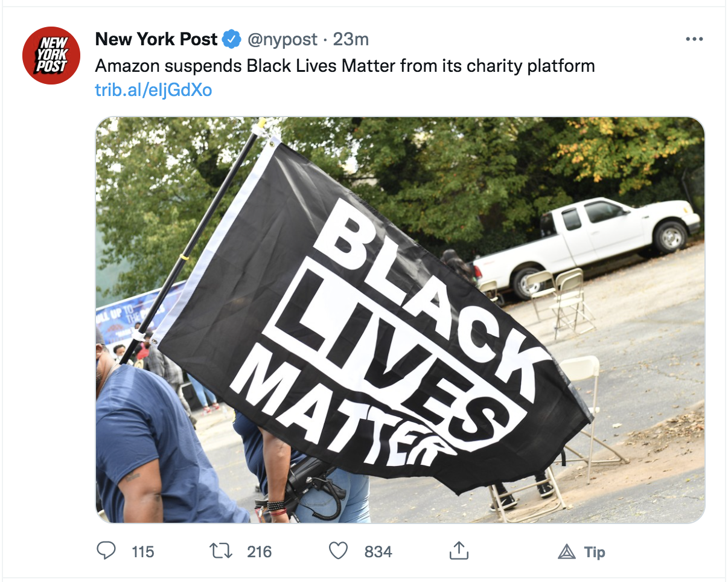Click the New York Post display name
Screen dimensions: 728x582
[156, 40]
